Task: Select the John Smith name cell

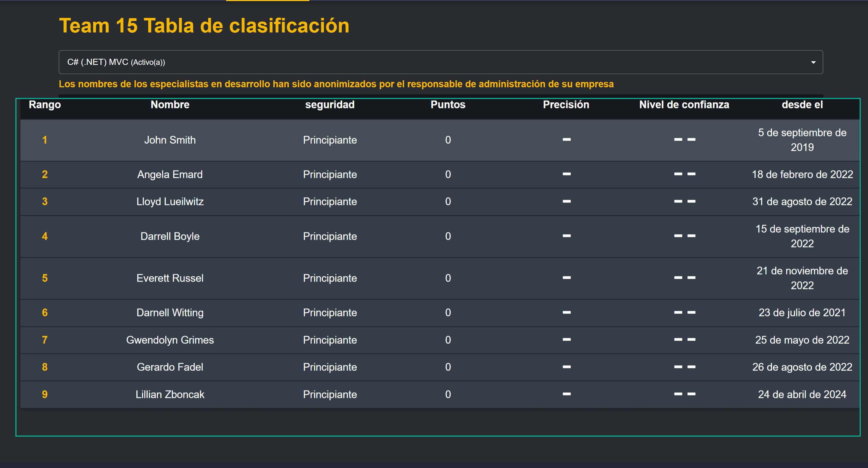Action: coord(170,140)
